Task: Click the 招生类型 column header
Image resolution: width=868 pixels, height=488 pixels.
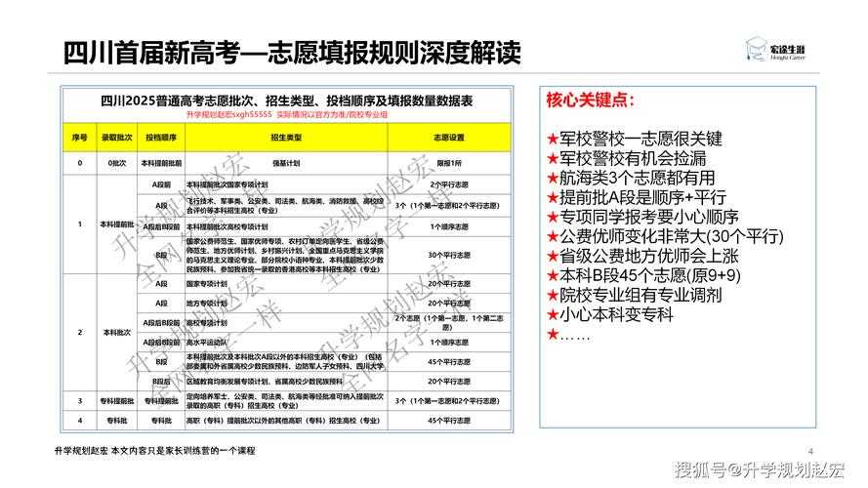Action: (x=286, y=138)
